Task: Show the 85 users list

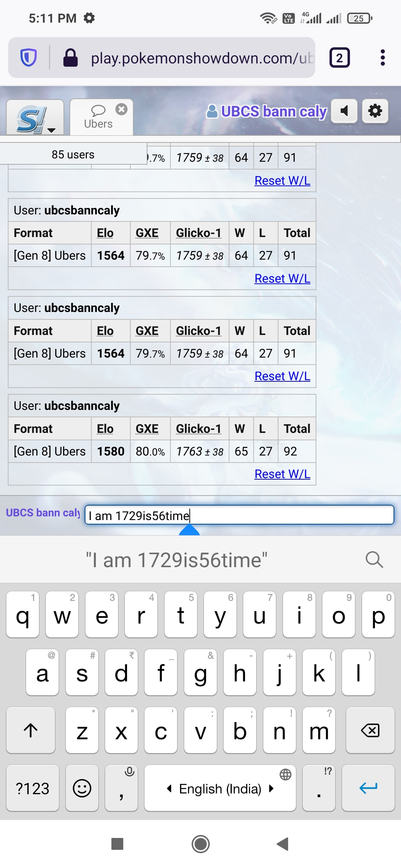Action: point(73,154)
